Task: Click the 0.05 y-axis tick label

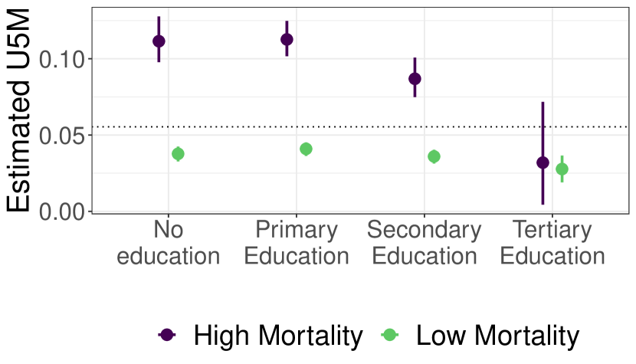Action: (63, 135)
